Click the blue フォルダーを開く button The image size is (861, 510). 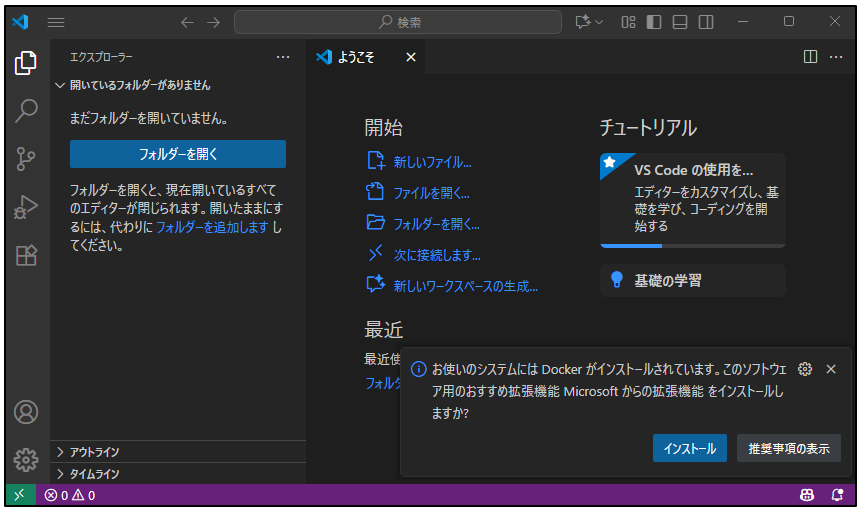178,154
